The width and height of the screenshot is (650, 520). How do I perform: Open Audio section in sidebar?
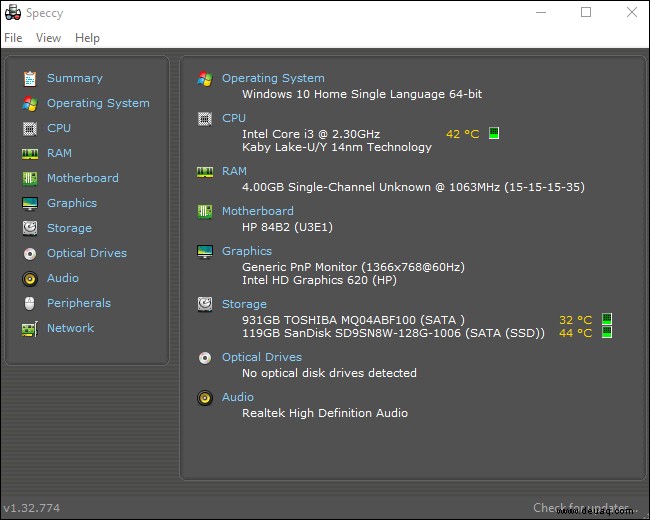click(x=63, y=278)
